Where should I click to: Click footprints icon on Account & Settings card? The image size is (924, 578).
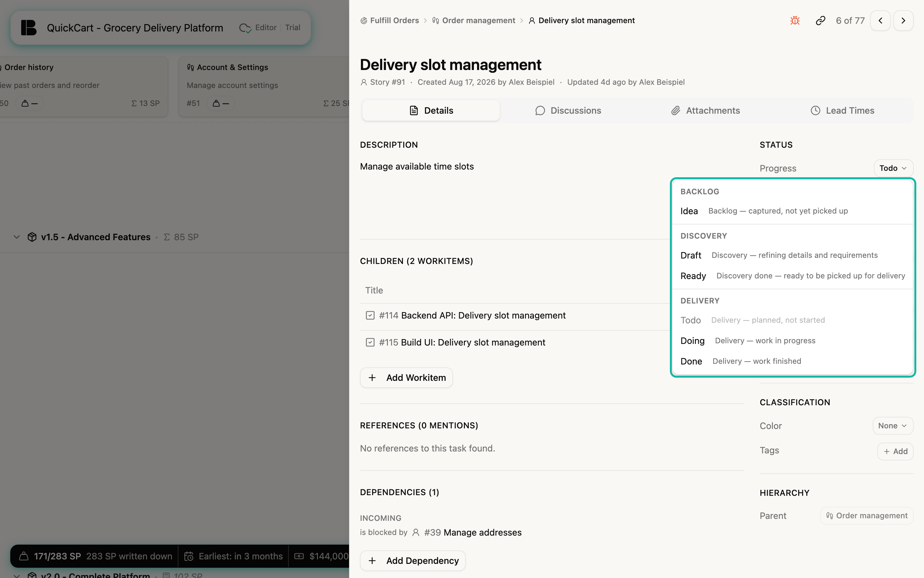click(191, 67)
